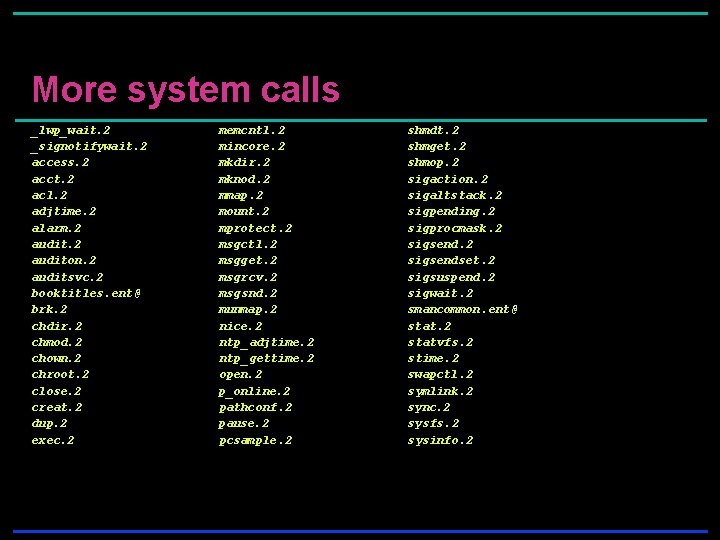This screenshot has width=720, height=540.
Task: Select smancommon.ent@ entry
Action: pos(462,310)
